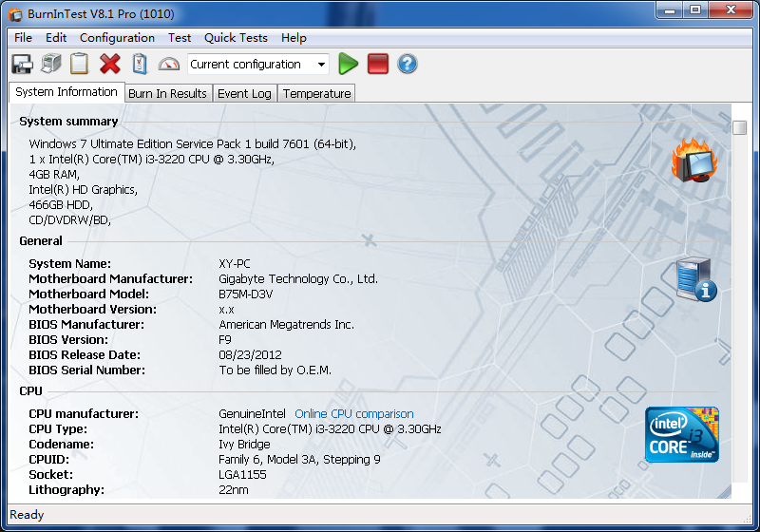
Task: Minimize the BurnInTest window
Action: coord(670,10)
